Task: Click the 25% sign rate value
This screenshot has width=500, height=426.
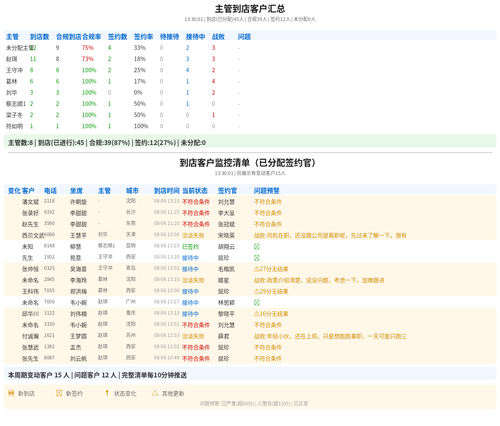Action: tap(140, 70)
